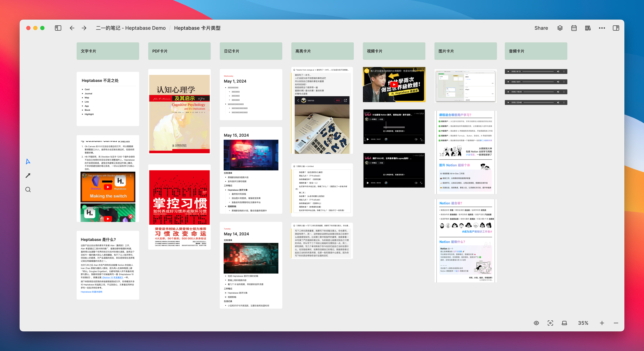Screen dimensions: 644x351
Task: Expand the Card toggle item
Action: click(82, 89)
